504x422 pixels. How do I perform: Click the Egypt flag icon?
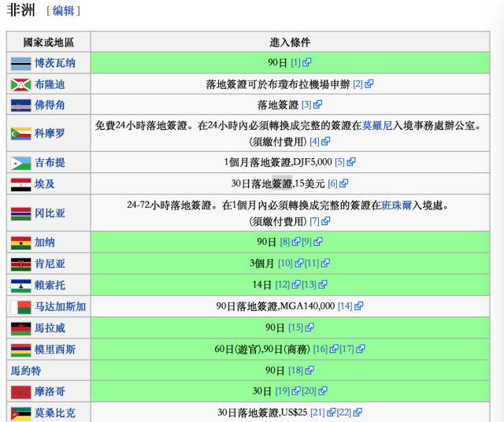tap(20, 183)
